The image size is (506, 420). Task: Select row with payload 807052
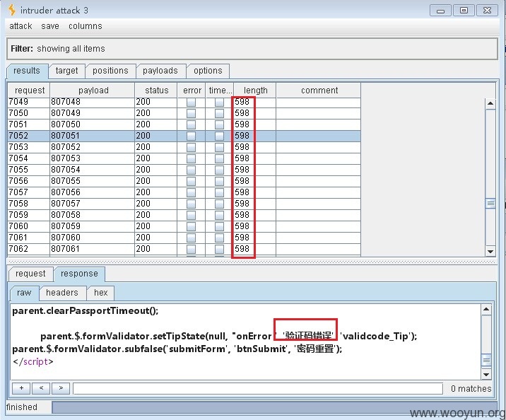[184, 147]
